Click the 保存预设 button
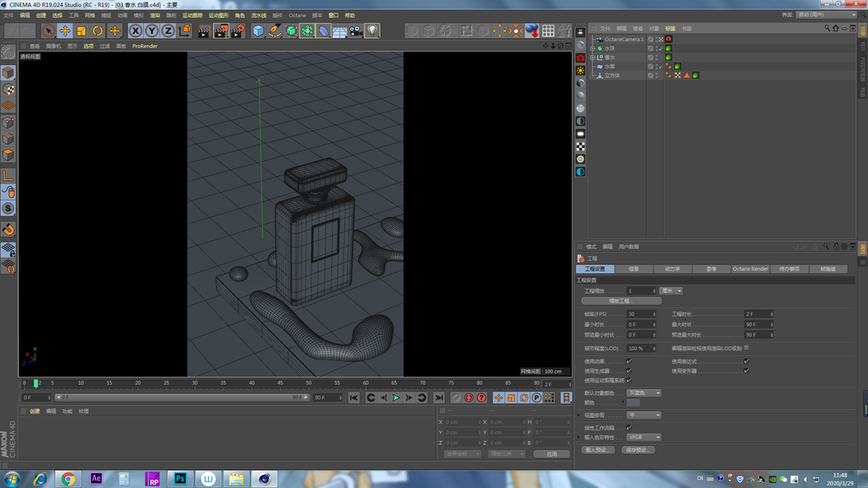This screenshot has width=868, height=488. (638, 450)
